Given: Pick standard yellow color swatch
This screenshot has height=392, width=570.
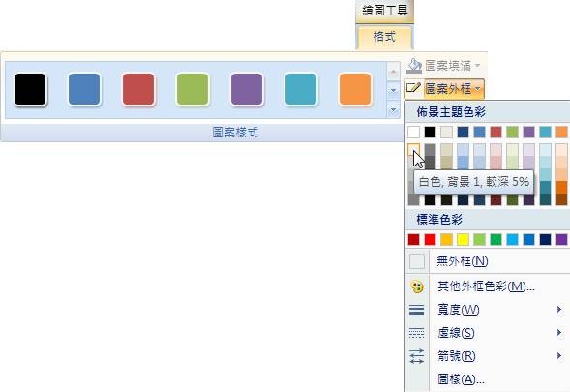Looking at the screenshot, I should (x=464, y=240).
